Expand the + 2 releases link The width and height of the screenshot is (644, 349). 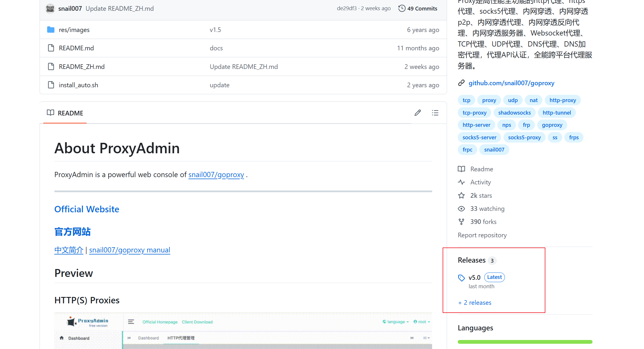[x=475, y=303]
